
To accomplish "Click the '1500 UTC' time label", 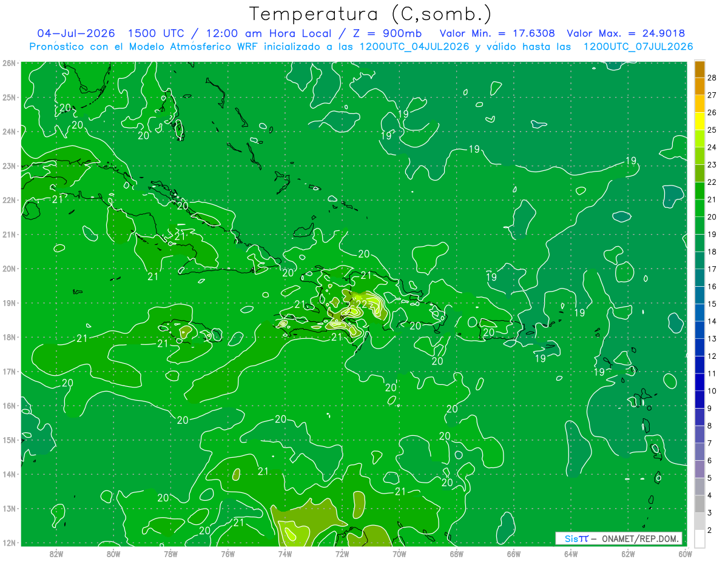I will 157,33.
